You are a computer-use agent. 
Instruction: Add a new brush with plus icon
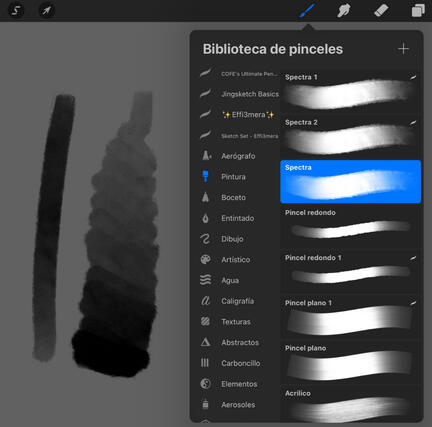pos(403,49)
